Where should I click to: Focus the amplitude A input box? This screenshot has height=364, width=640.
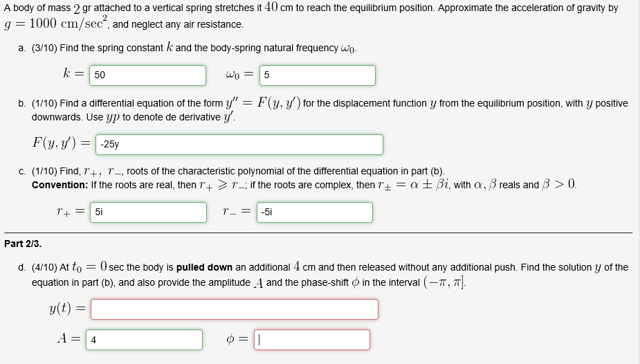[x=145, y=340]
